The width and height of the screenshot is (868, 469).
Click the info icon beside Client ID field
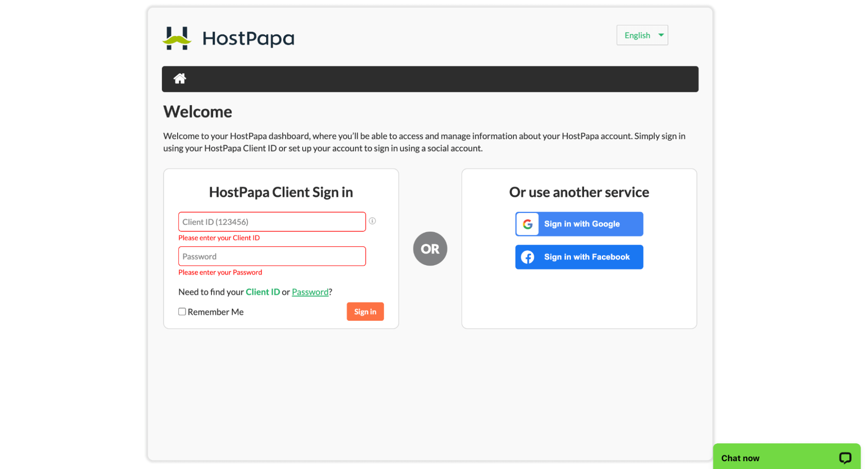pos(373,221)
